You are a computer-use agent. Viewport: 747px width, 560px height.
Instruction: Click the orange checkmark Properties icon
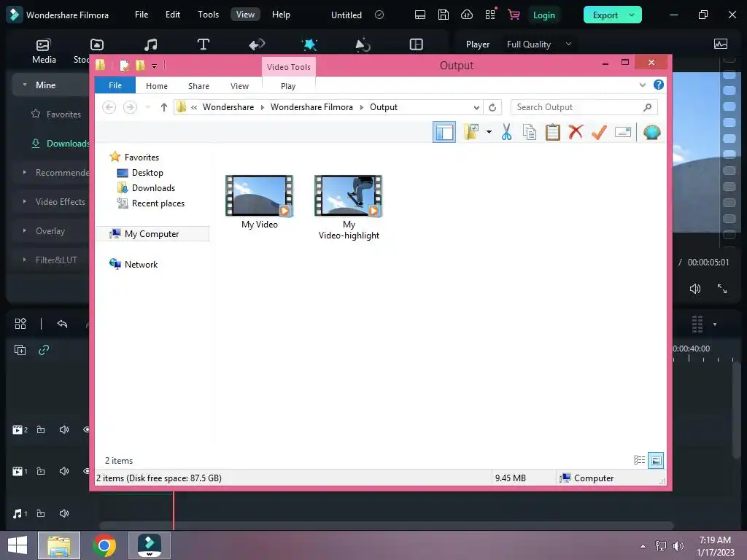coord(599,132)
